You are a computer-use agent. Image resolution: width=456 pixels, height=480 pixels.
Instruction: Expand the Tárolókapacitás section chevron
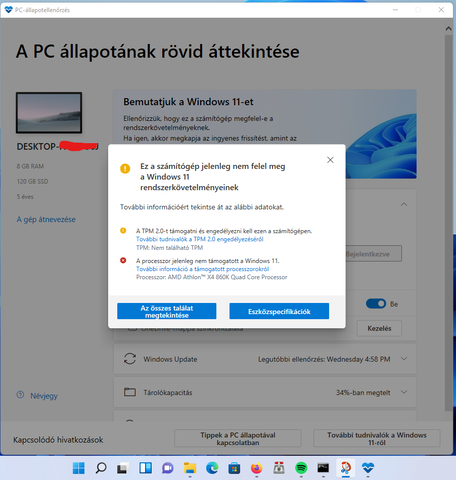point(404,392)
